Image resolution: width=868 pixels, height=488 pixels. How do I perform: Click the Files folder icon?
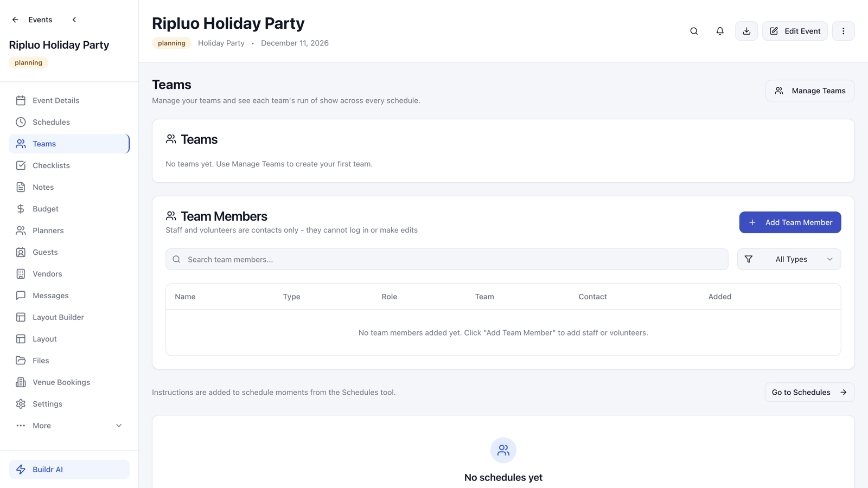click(x=21, y=361)
